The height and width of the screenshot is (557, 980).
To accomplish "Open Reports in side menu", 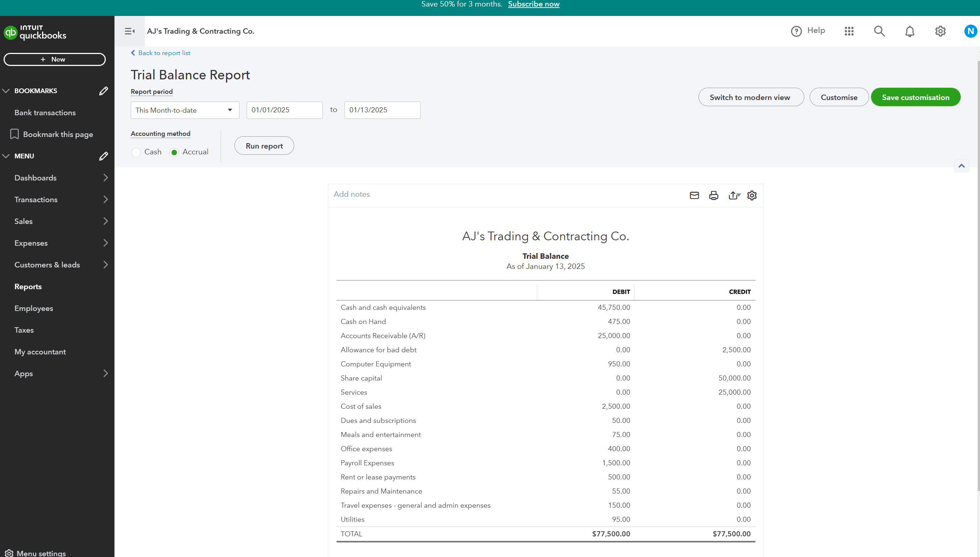I will (x=28, y=287).
